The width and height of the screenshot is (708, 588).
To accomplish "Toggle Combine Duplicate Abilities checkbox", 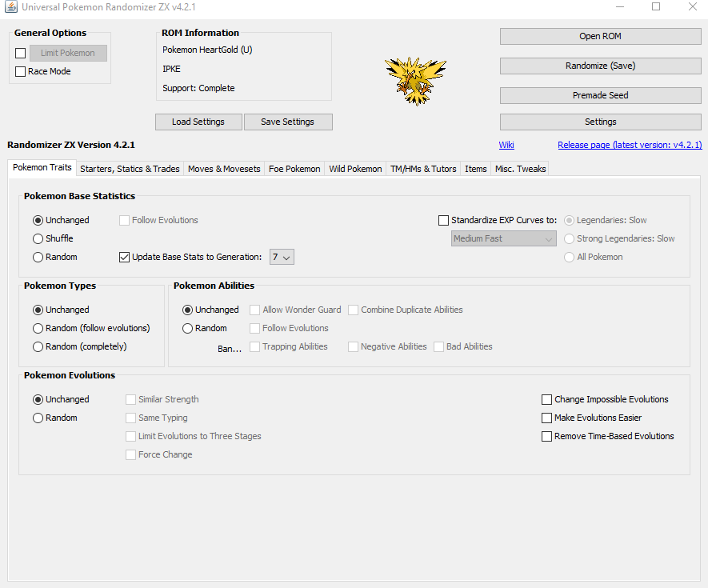I will [x=353, y=310].
